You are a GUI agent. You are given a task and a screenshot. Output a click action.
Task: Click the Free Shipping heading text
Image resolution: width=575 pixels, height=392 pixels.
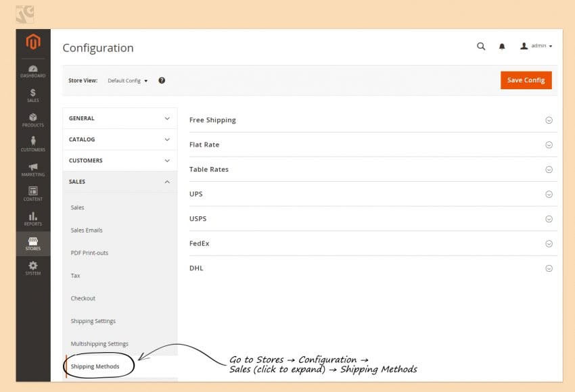212,120
